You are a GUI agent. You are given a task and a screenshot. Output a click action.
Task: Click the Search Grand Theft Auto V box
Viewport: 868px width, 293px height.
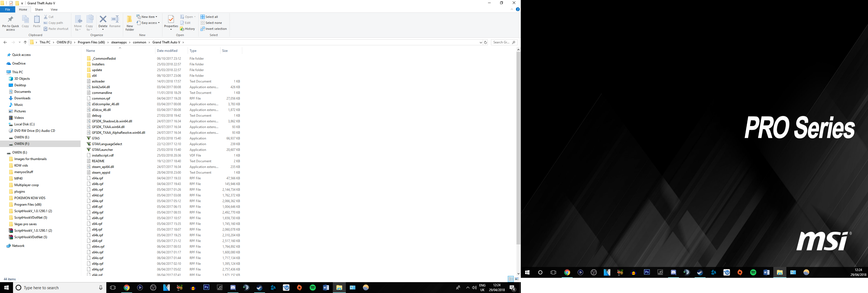(504, 43)
